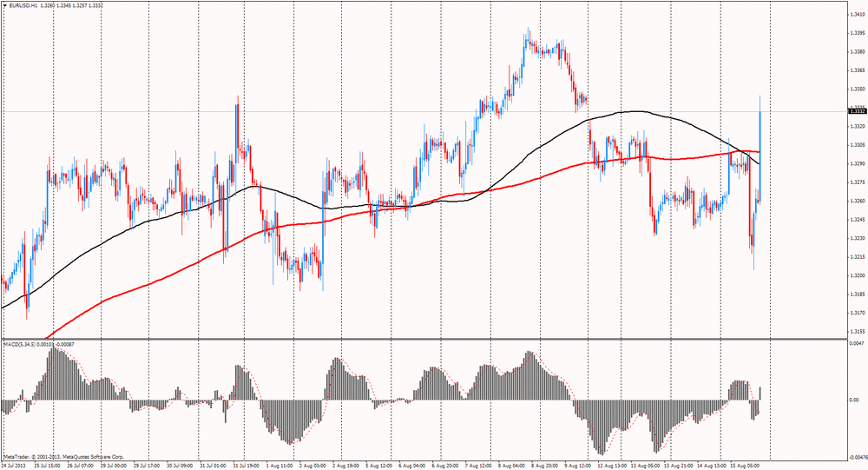Click the 1.3410 price axis label
The image size is (868, 470).
tap(856, 14)
